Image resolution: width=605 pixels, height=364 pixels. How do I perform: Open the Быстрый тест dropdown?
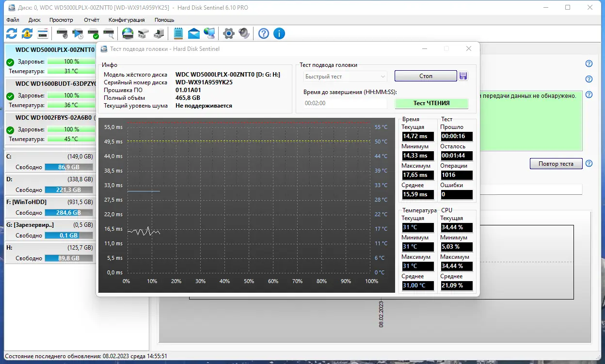[x=346, y=77]
